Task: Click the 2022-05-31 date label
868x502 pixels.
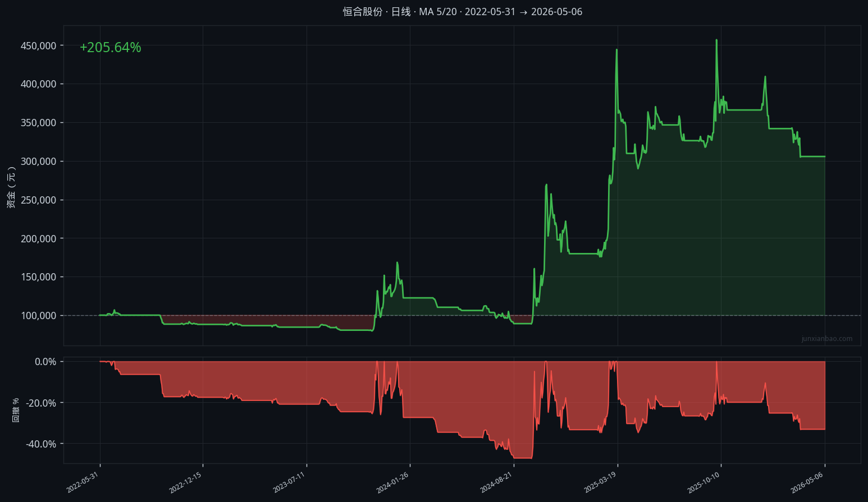Action: (83, 482)
